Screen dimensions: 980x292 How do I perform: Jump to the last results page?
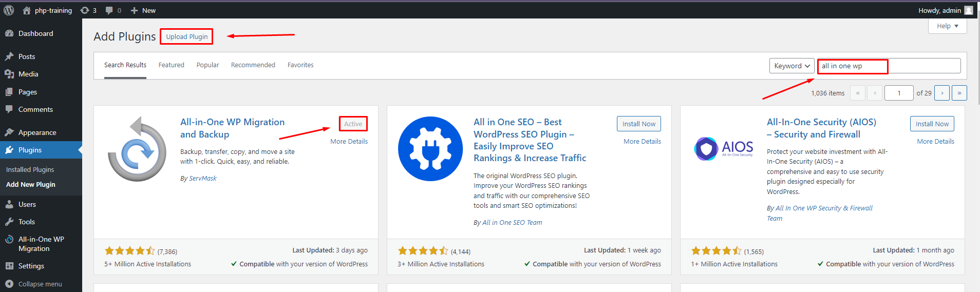(x=959, y=93)
